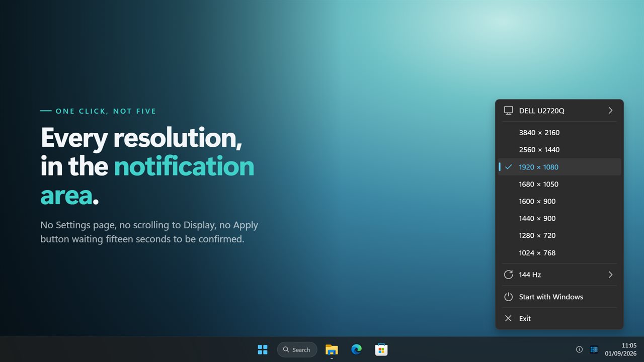Open the Windows Start menu
The width and height of the screenshot is (644, 362).
[x=263, y=349]
